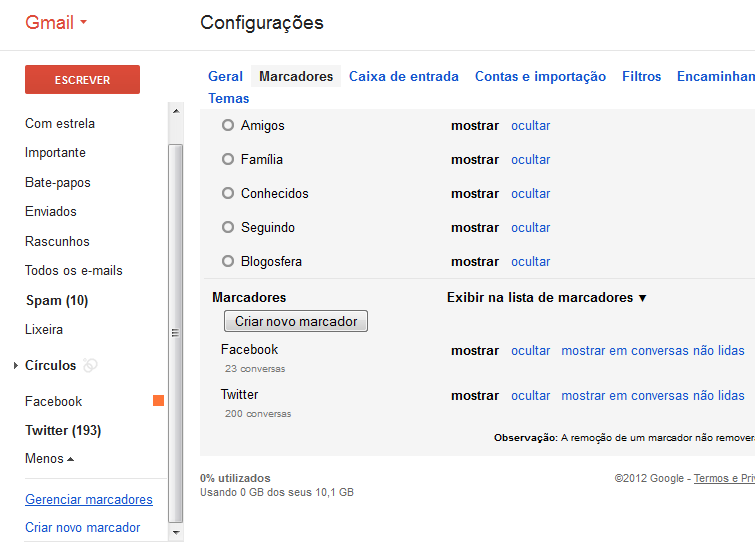Open Contas e importação tab
Image resolution: width=755 pixels, height=548 pixels.
540,76
